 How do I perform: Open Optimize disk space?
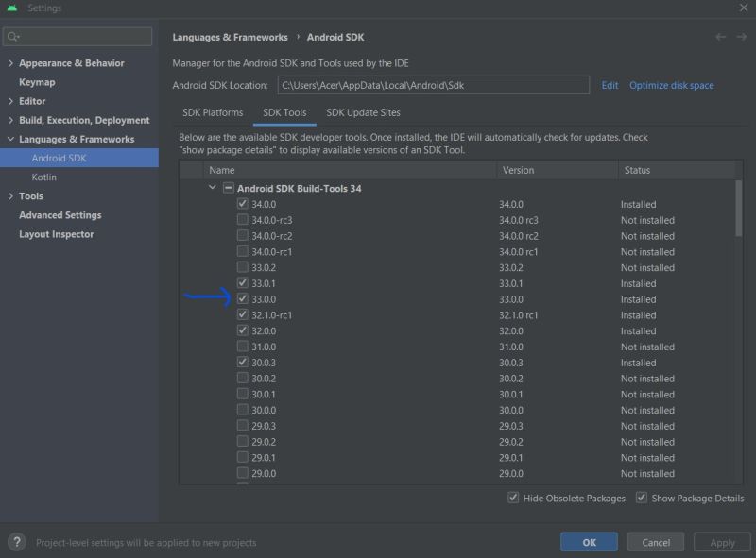(x=671, y=85)
